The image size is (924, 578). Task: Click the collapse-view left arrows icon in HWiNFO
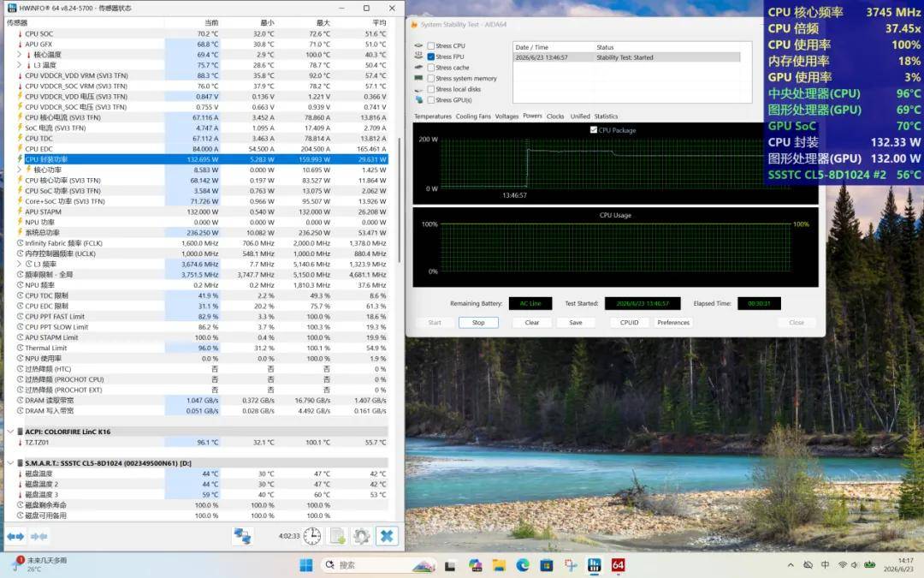pos(38,536)
